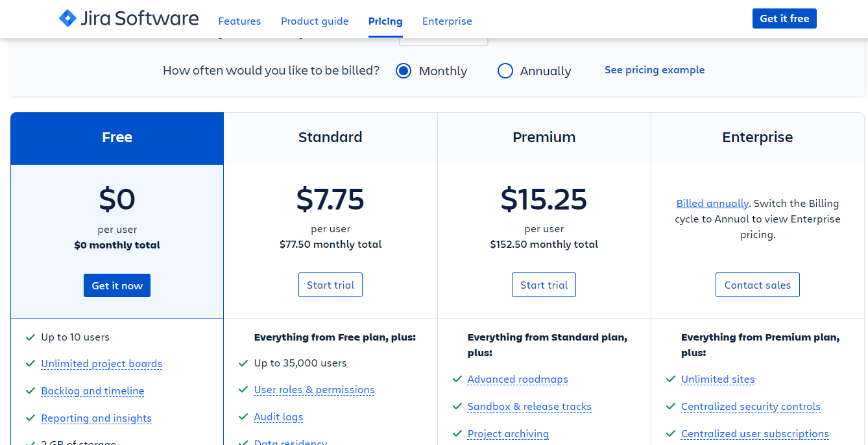Image resolution: width=868 pixels, height=445 pixels.
Task: Click the Backlog and timeline link
Action: tap(93, 391)
